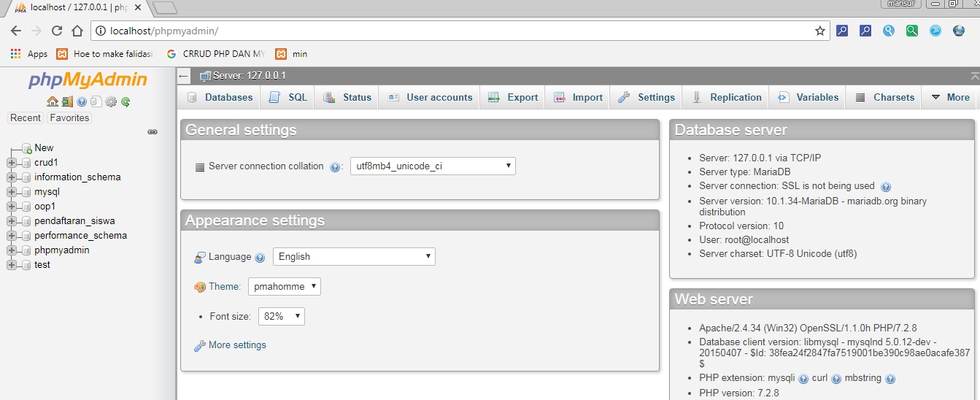Click the browser home icon
Image resolution: width=980 pixels, height=400 pixels.
click(x=77, y=31)
